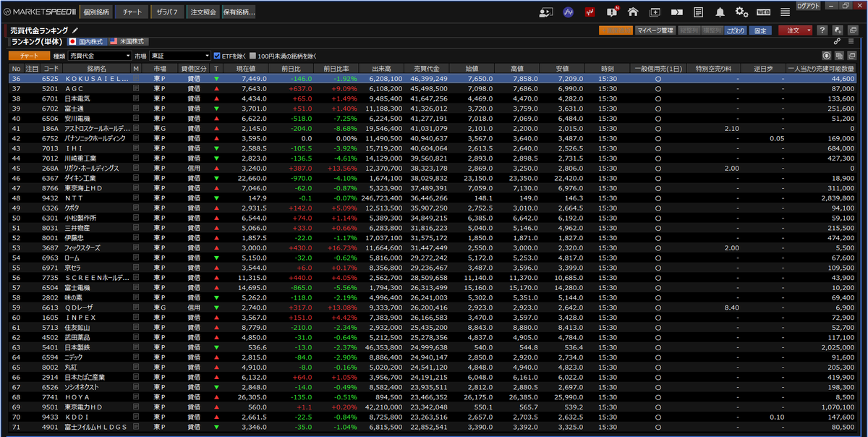Switch to the 個別銘柄 tab
This screenshot has height=437, width=868.
coord(96,12)
